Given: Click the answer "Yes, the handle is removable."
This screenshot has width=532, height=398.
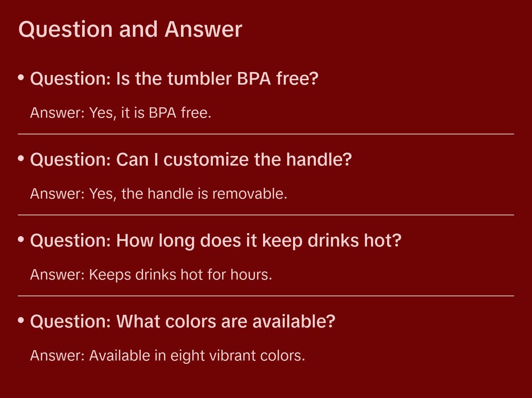Looking at the screenshot, I should (159, 194).
